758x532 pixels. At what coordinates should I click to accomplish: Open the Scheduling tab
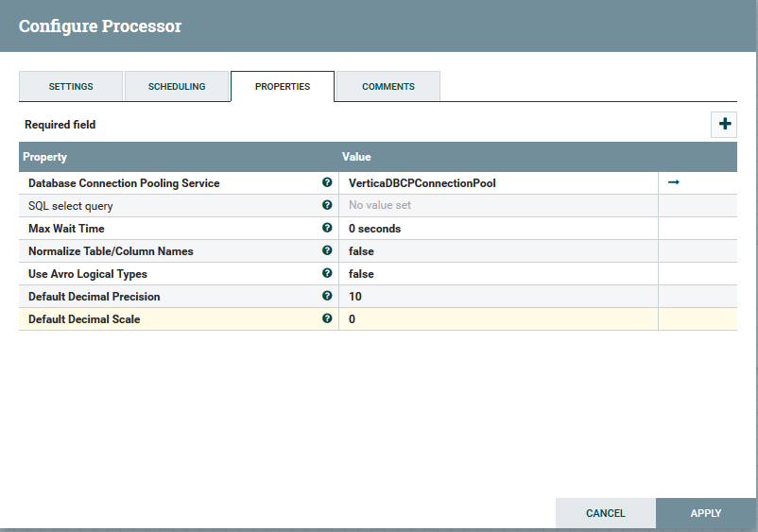177,86
